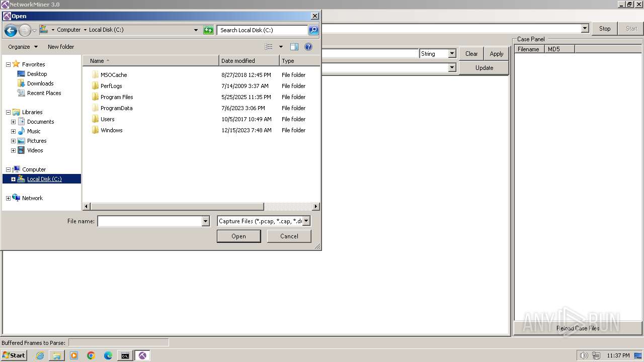644x362 pixels.
Task: Click the Search Local Disk (C:) field
Action: (262, 30)
